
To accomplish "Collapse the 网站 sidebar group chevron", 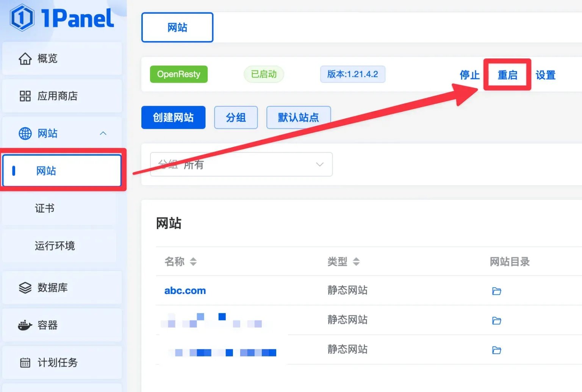I will tap(103, 133).
